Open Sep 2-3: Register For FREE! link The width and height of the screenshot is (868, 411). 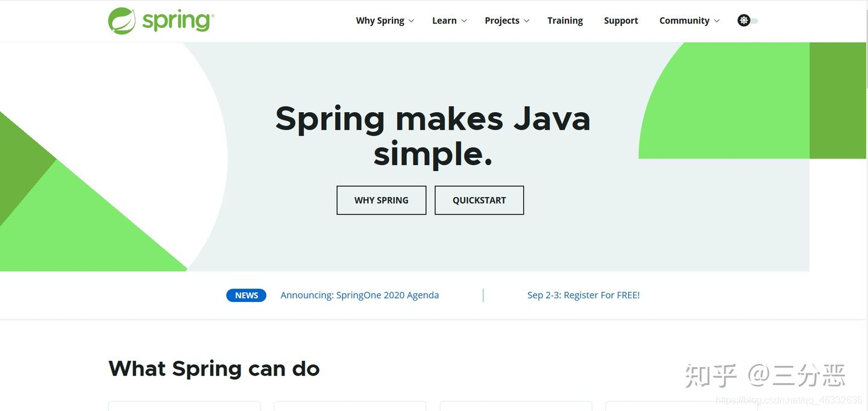point(583,295)
